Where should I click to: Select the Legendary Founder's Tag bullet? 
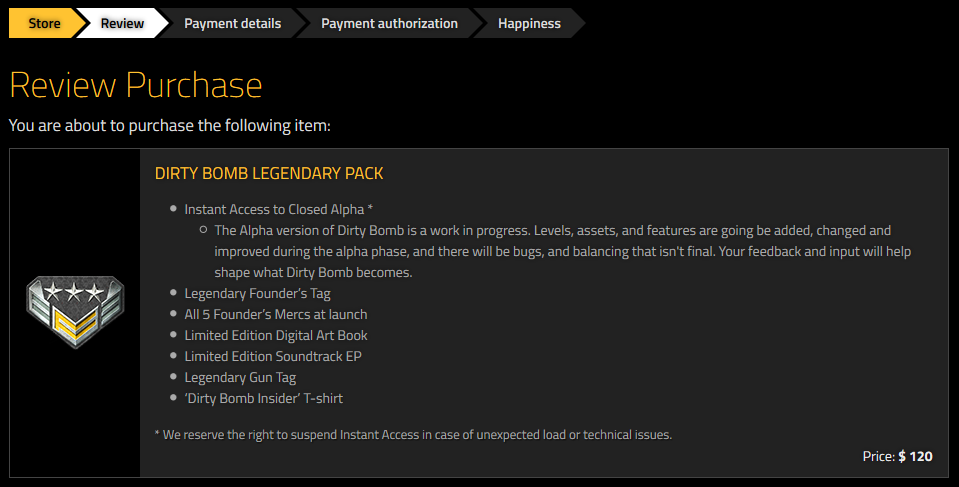(257, 294)
